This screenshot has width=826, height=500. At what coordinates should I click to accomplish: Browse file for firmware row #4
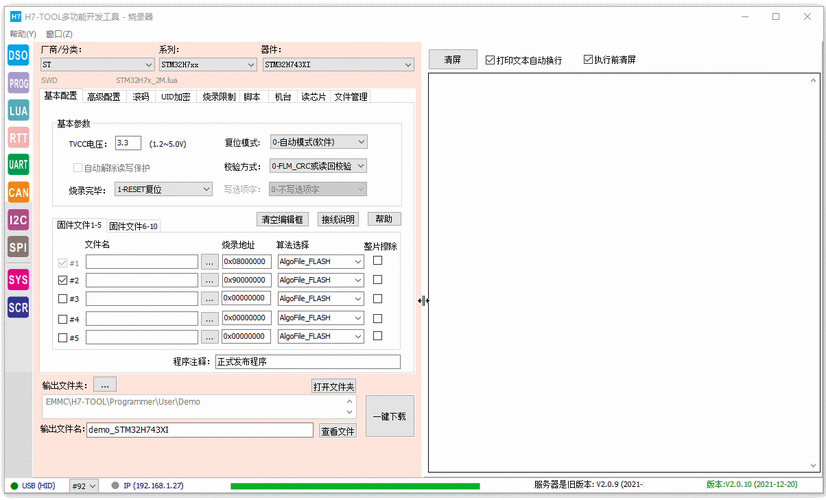(210, 319)
